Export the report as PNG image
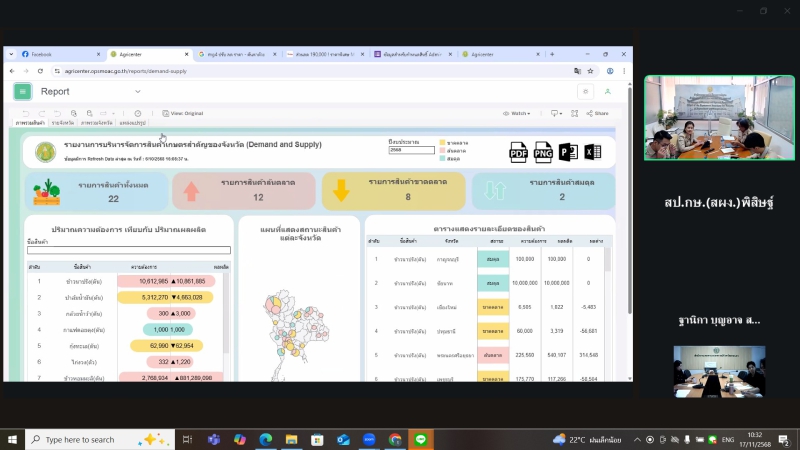Viewport: 800px width, 450px height. (543, 152)
